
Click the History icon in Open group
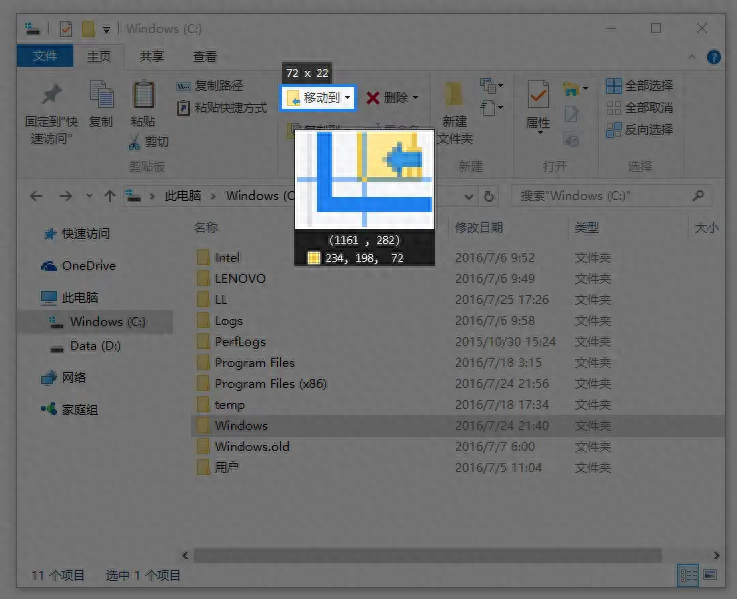[x=571, y=139]
